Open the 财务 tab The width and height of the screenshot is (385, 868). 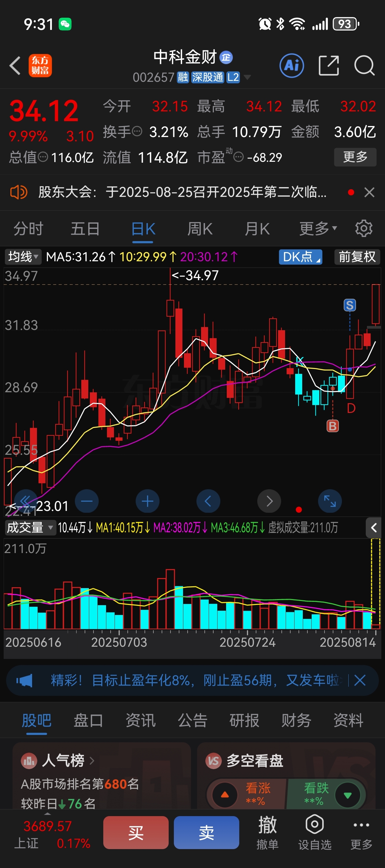click(296, 721)
